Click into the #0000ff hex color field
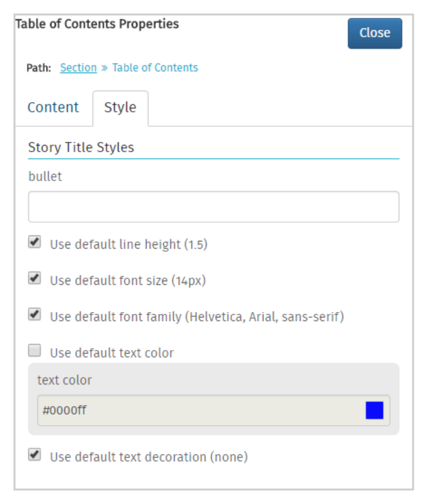Image resolution: width=427 pixels, height=504 pixels. point(201,410)
